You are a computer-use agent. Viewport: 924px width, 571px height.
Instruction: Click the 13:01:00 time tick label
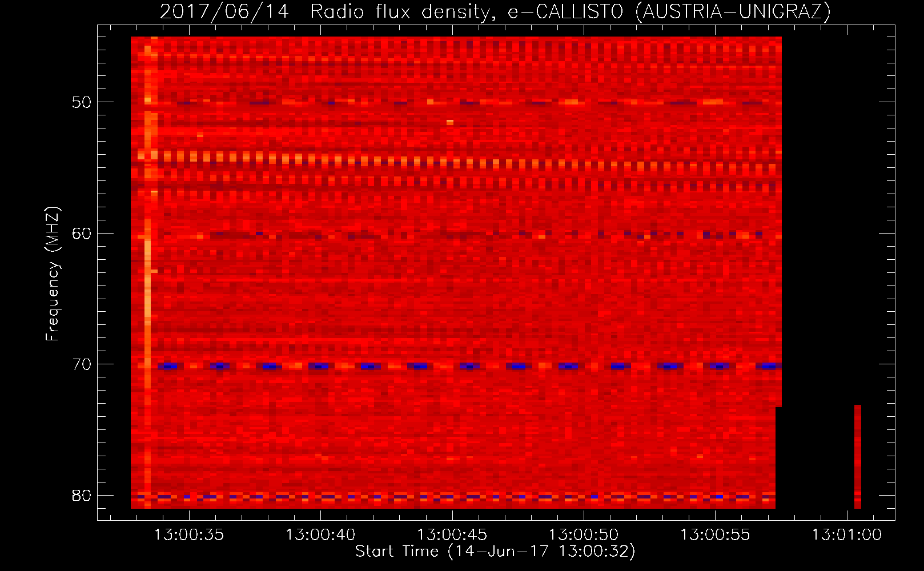pyautogui.click(x=847, y=535)
